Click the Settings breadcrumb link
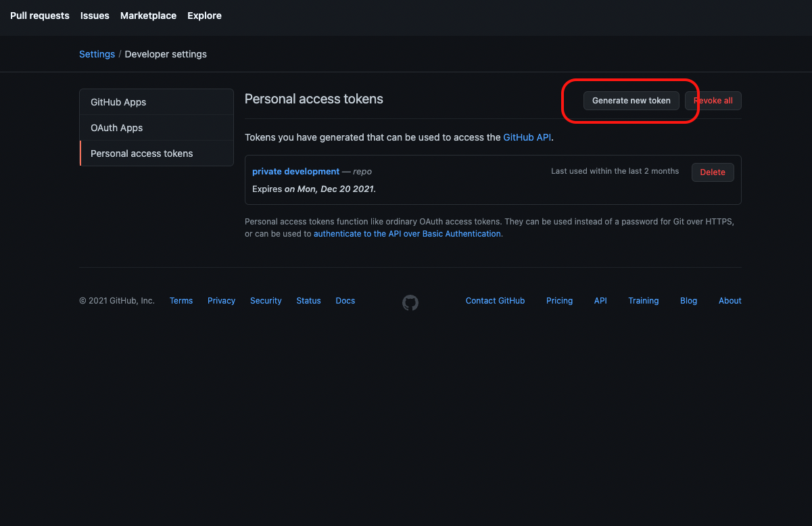Viewport: 812px width, 526px height. click(97, 54)
